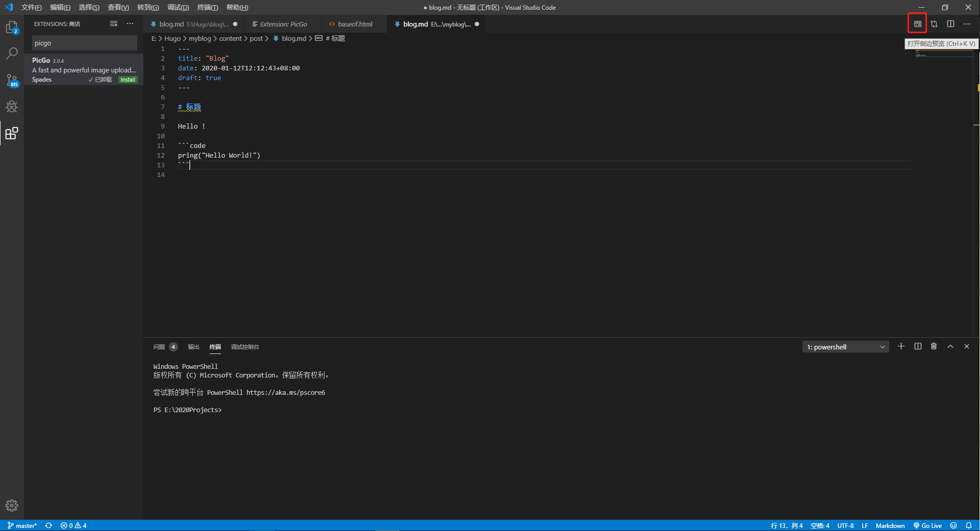Open the 调试(D) menu

point(178,7)
